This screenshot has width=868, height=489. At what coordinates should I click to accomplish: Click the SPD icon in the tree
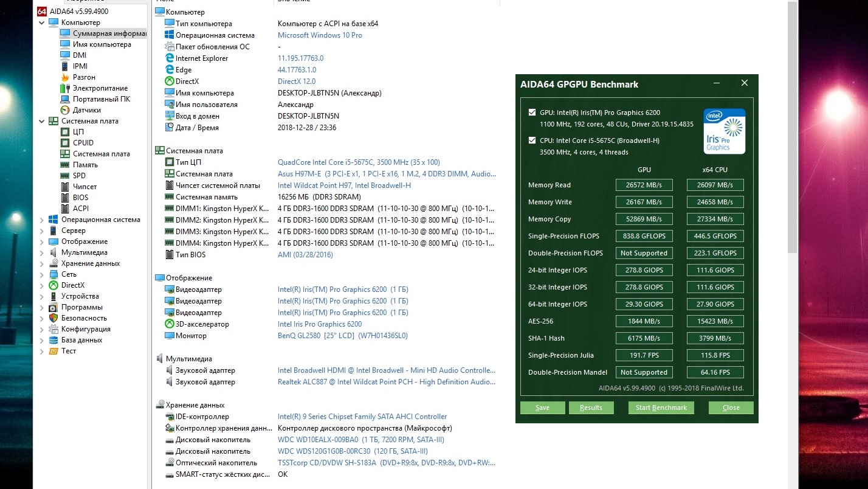coord(64,176)
